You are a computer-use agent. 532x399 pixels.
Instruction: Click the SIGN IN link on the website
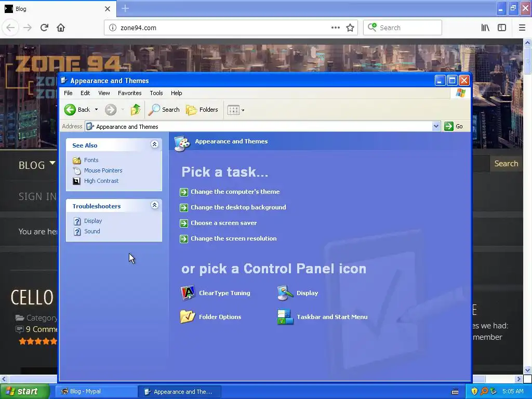pyautogui.click(x=37, y=196)
